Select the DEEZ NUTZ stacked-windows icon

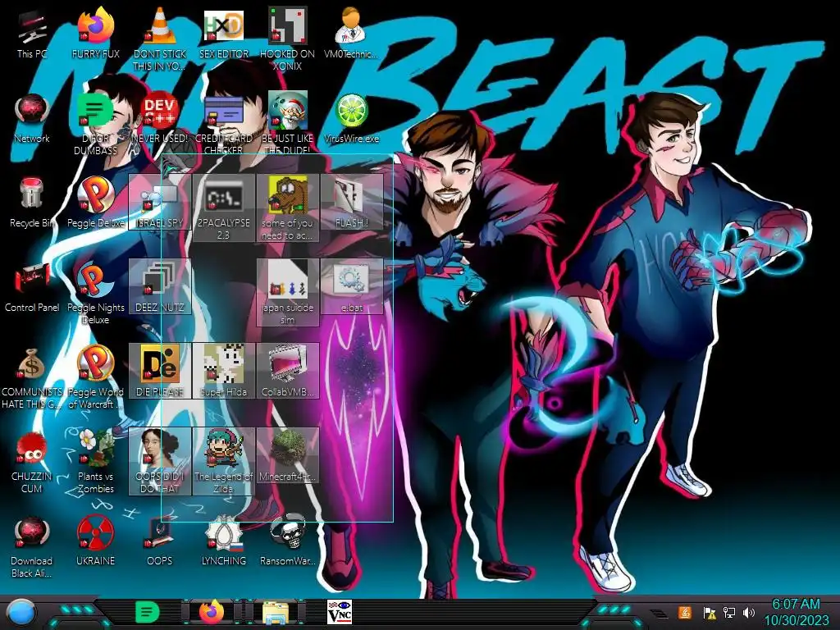160,286
